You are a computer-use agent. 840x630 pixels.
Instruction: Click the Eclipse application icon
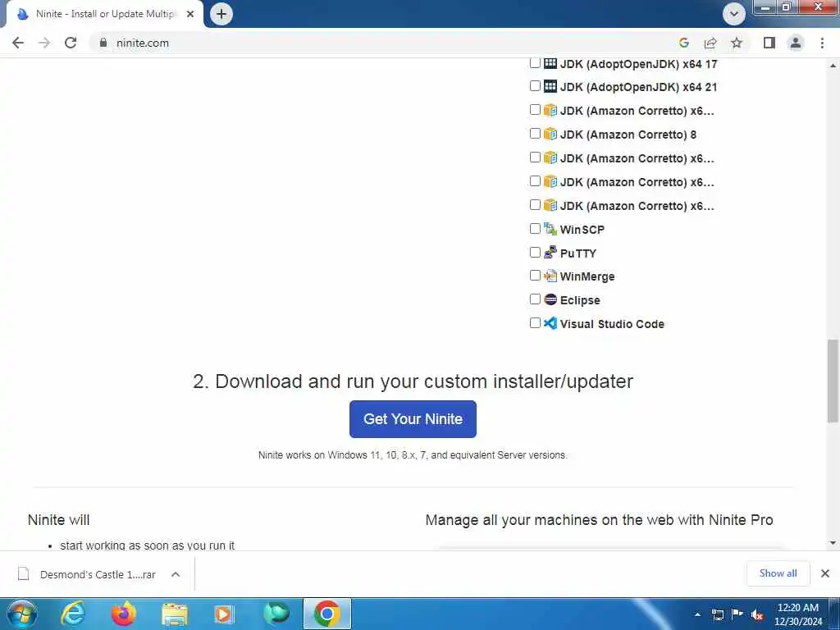(550, 299)
